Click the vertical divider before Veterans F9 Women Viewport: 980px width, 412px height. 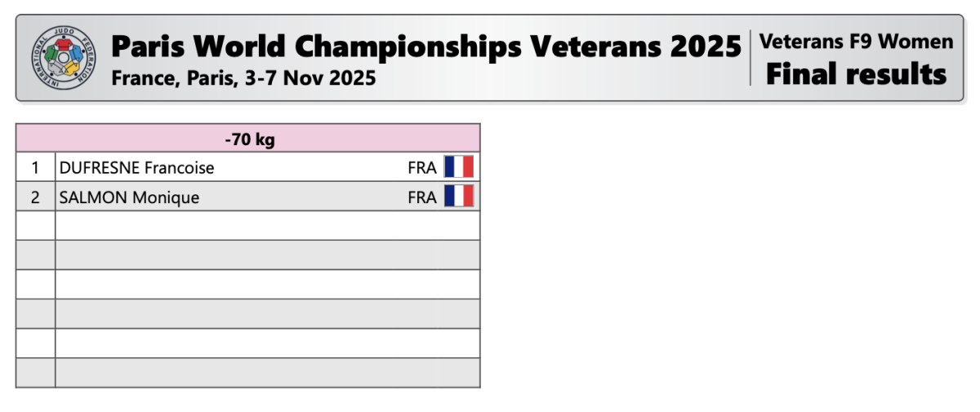[751, 57]
